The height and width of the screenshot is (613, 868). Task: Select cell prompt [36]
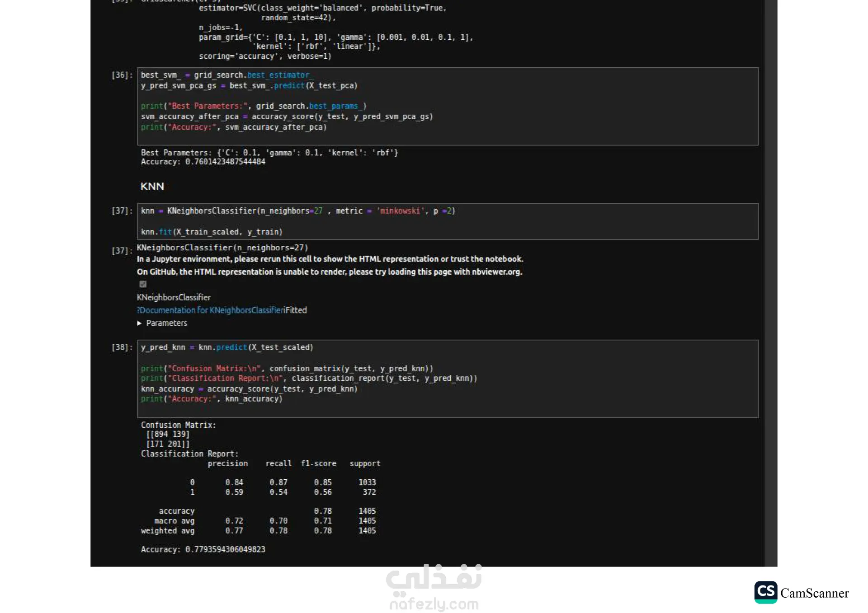122,75
